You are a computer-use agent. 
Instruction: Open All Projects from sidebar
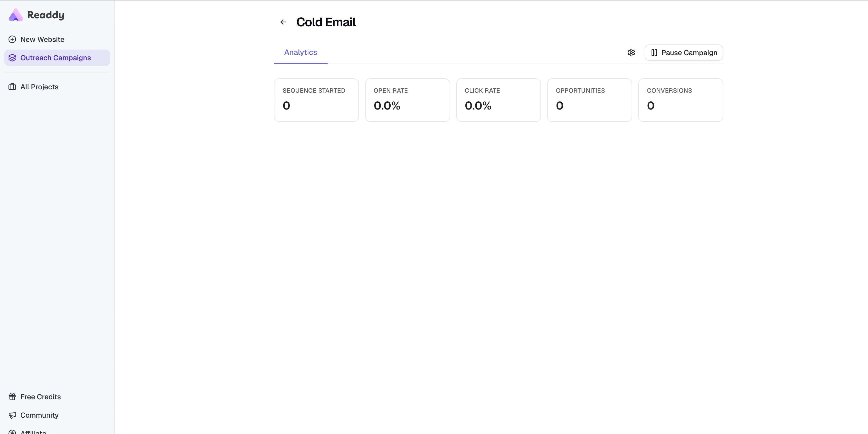point(39,87)
